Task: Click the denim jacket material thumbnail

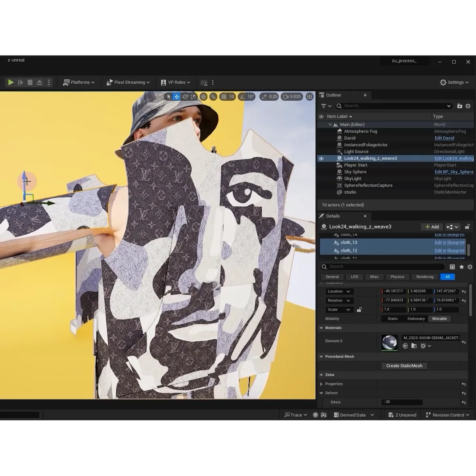Action: 389,342
